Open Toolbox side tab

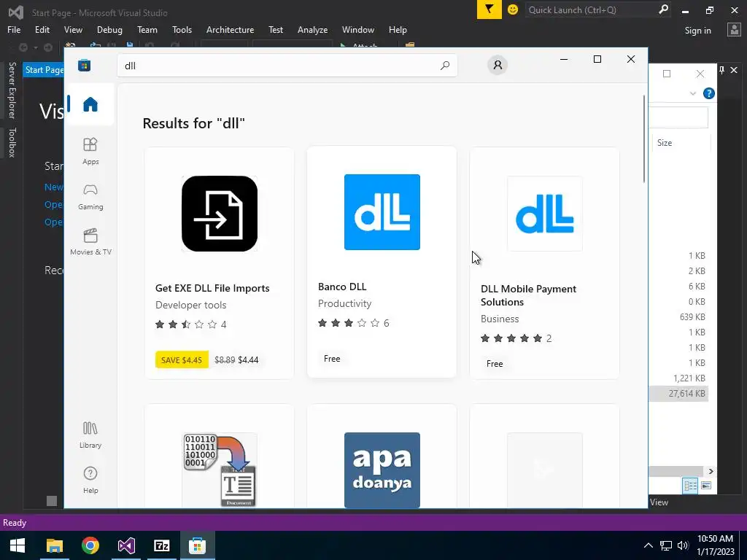(x=12, y=142)
